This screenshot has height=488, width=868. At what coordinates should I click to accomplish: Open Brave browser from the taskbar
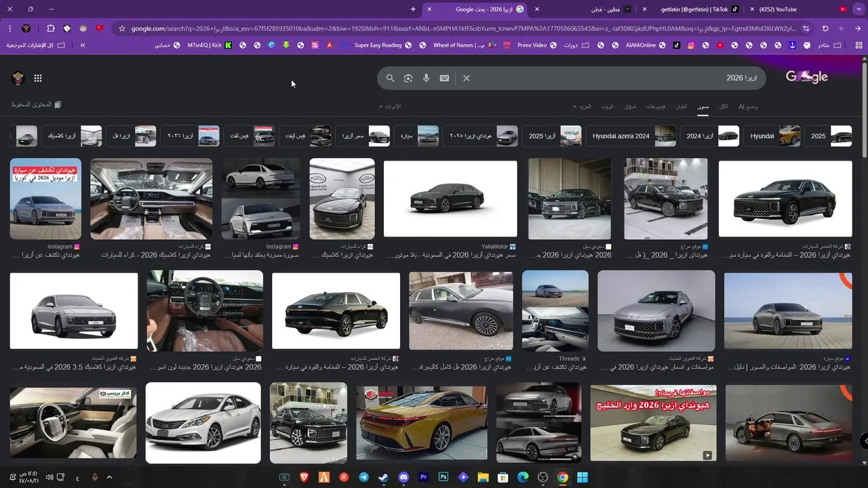point(304,477)
